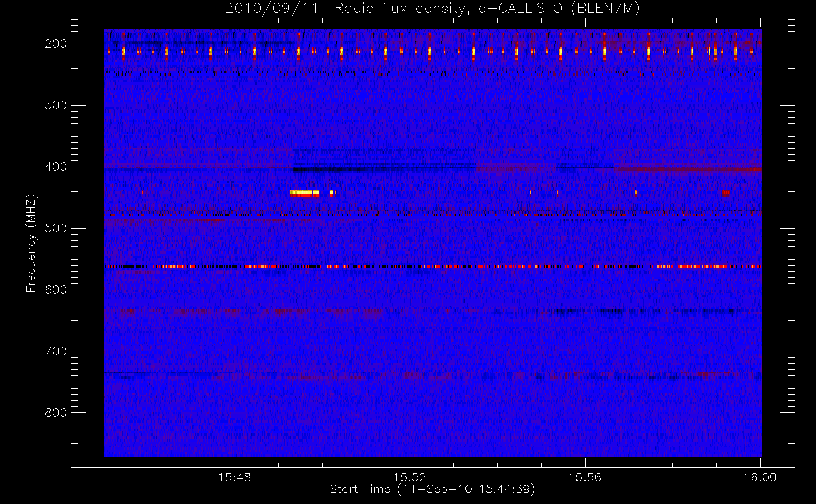Screen dimensions: 816x504
Task: Click the plot title '2010/09/11 Radio flux density, e-CALLISTO (BLEN7M)'
Action: point(433,9)
